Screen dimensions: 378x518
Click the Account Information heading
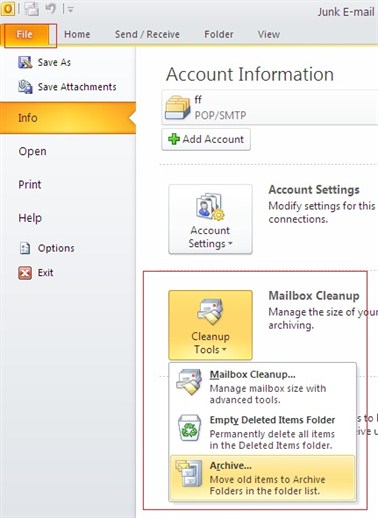250,74
